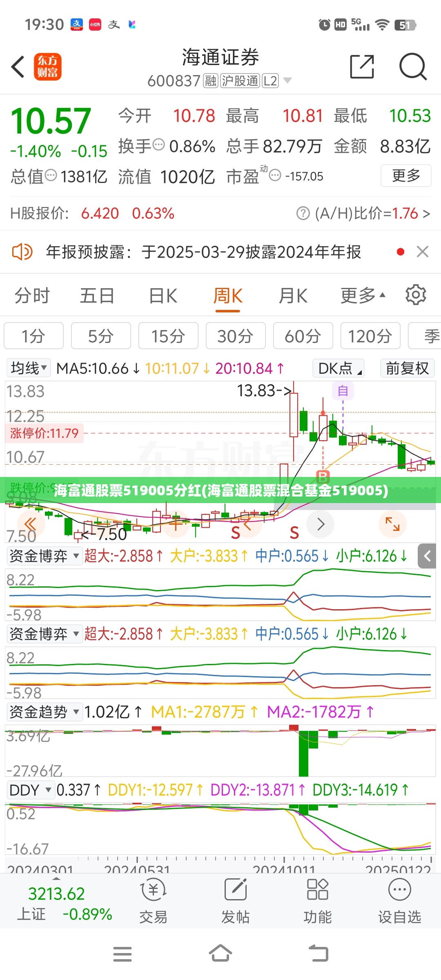Tap the red dot beside announcement
Viewport: 441px width, 980px height.
coord(401,252)
